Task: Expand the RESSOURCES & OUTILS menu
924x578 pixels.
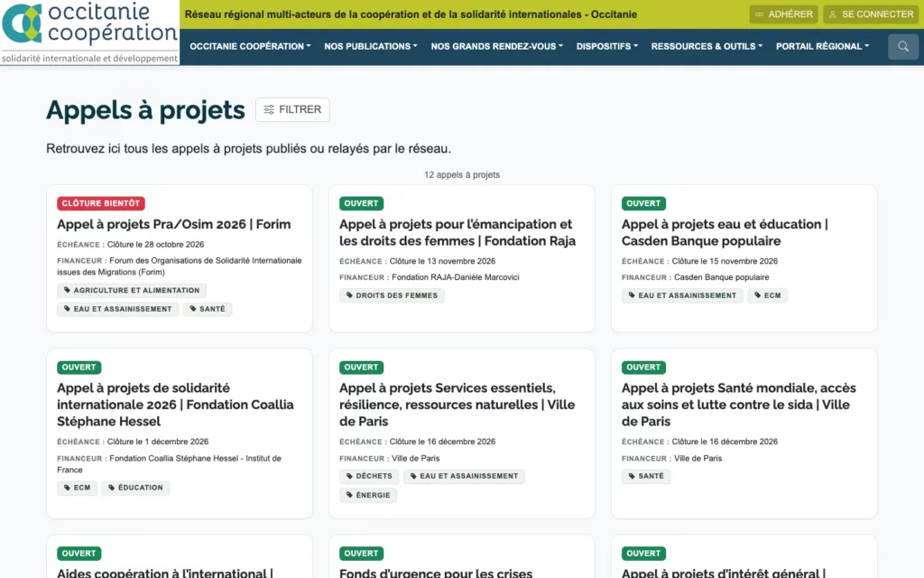Action: (x=707, y=46)
